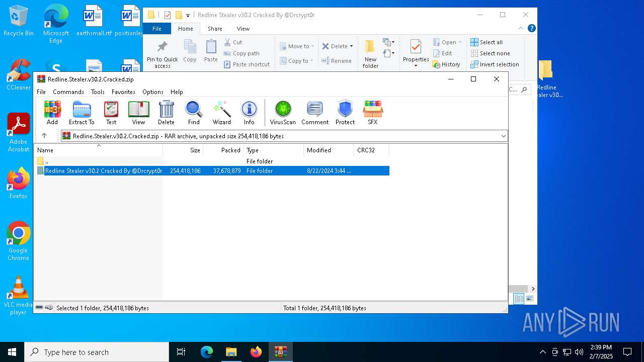The height and width of the screenshot is (362, 644).
Task: Click the Extract To toolbar icon
Action: pos(82,113)
